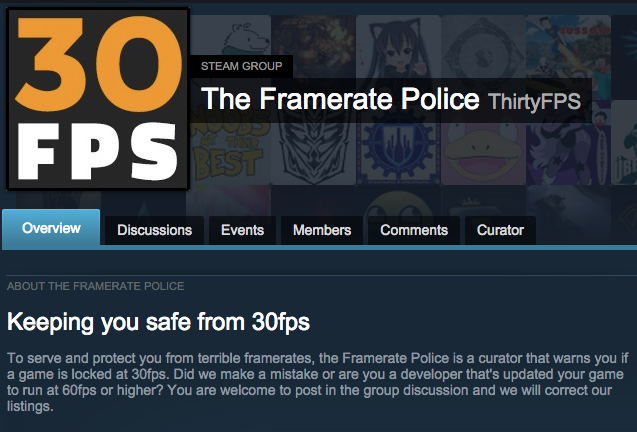The height and width of the screenshot is (432, 637).
Task: Click The Framerate Police group title
Action: click(340, 99)
